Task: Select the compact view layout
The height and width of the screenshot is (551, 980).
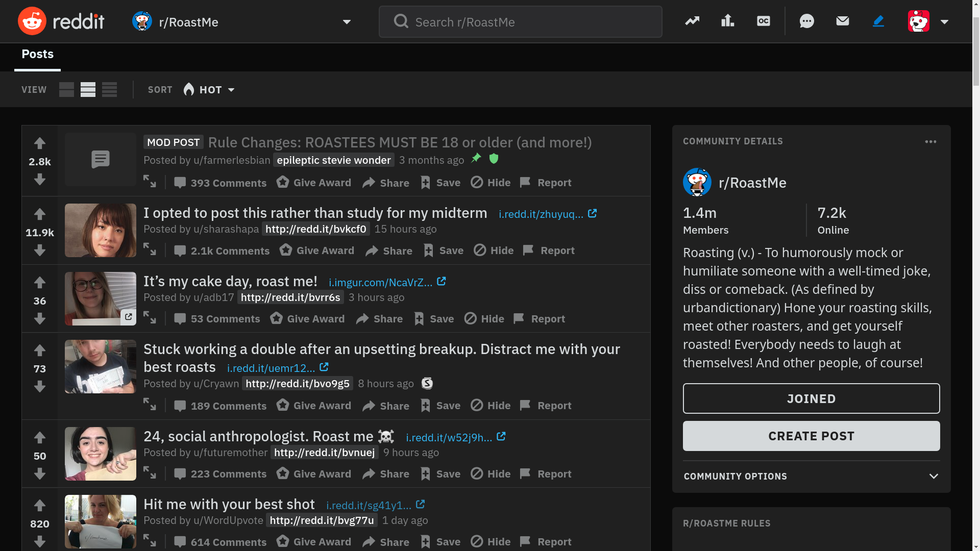Action: point(109,90)
